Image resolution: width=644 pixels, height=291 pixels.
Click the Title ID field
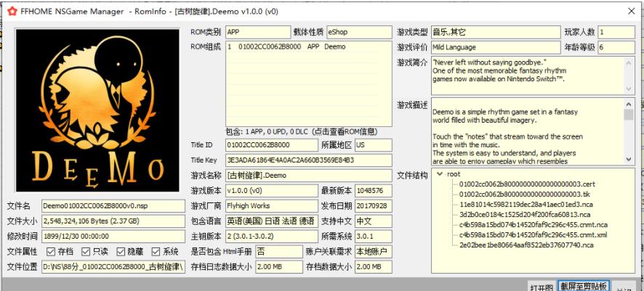pos(272,145)
